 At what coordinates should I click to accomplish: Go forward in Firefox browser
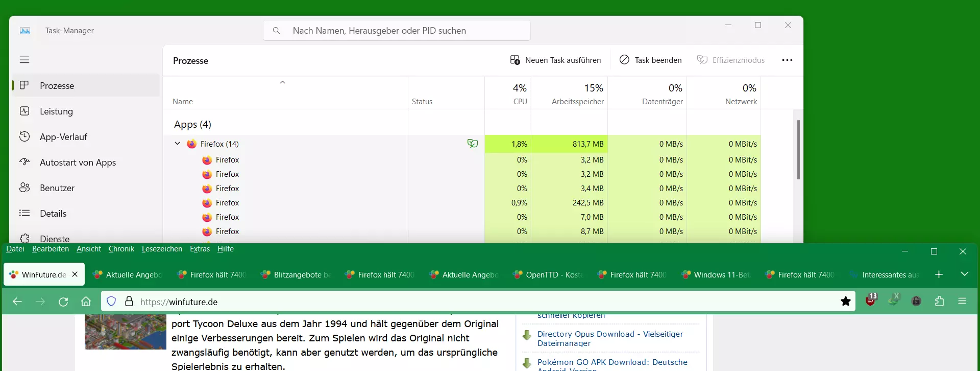[40, 302]
